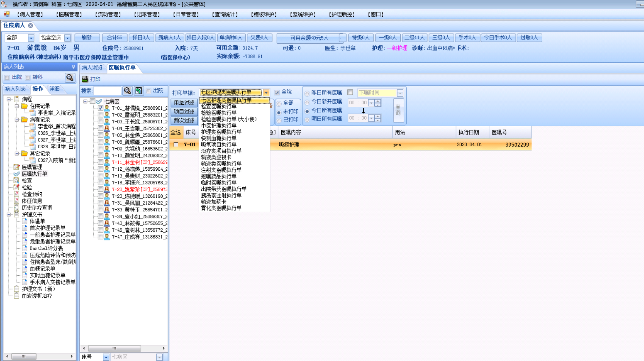Click the patient list horizontal scrollbar thumb

[115, 348]
